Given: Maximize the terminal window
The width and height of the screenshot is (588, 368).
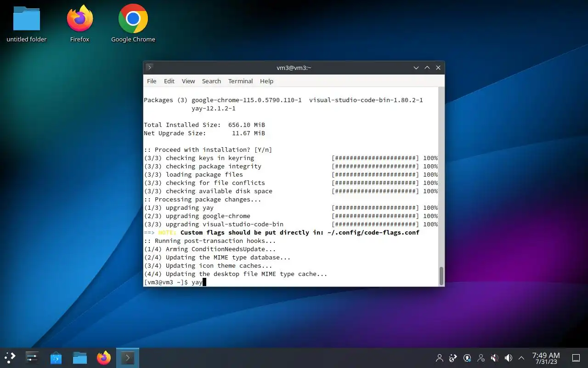Looking at the screenshot, I should tap(427, 68).
